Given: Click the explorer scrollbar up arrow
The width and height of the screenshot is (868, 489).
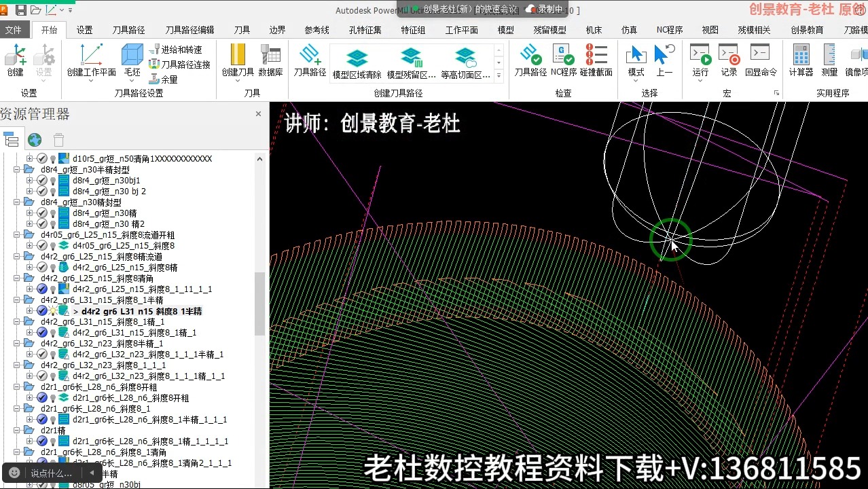Looking at the screenshot, I should tap(259, 158).
